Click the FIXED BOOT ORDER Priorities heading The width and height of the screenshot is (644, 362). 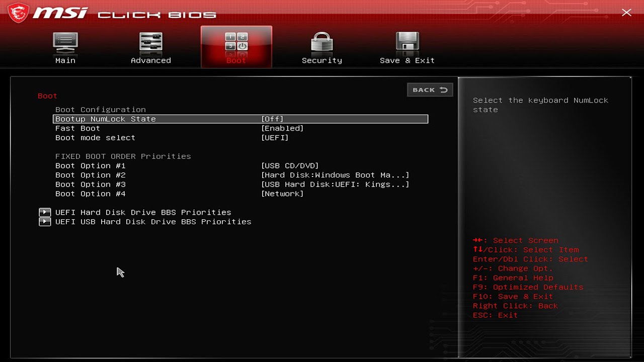pos(123,156)
